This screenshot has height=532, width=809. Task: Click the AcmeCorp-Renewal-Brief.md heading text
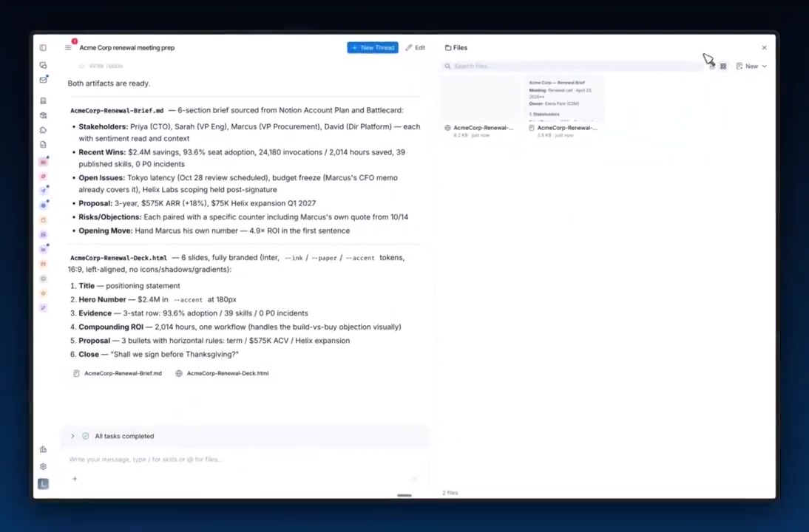[117, 110]
